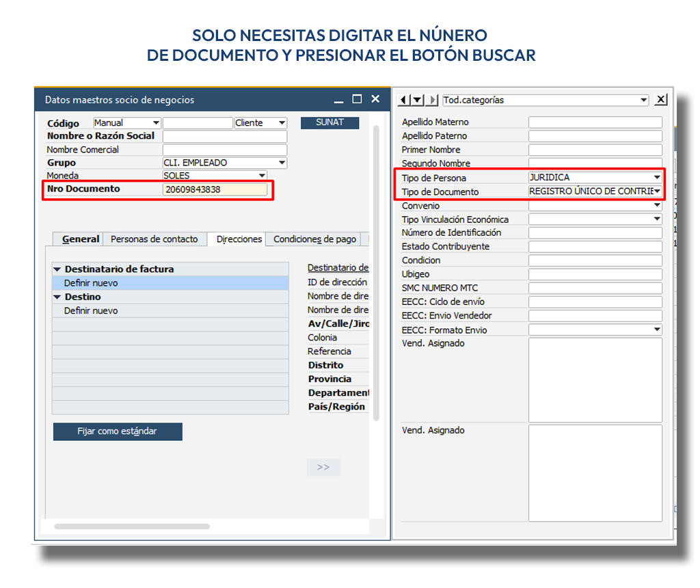The image size is (700, 588).
Task: Collapse the Destinatario de factura section
Action: pos(57,268)
